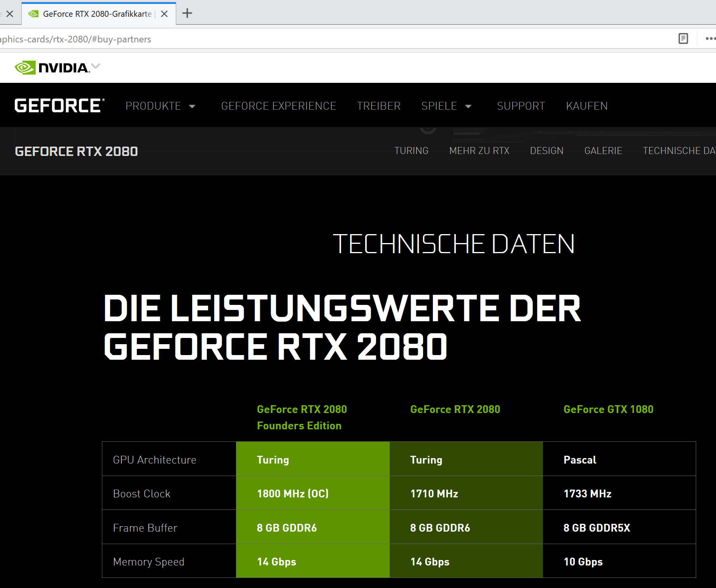Screen dimensions: 716x588
Task: Jump to GALERIE section
Action: [603, 151]
